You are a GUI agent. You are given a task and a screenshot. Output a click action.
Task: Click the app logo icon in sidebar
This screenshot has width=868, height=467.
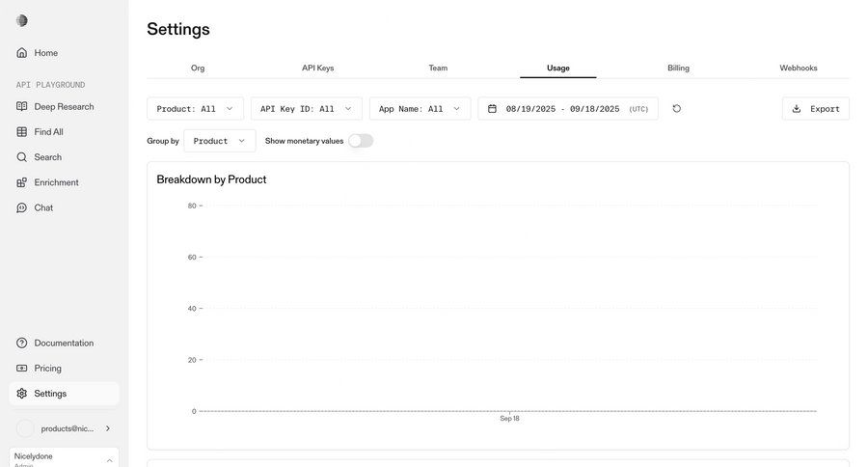click(x=22, y=20)
